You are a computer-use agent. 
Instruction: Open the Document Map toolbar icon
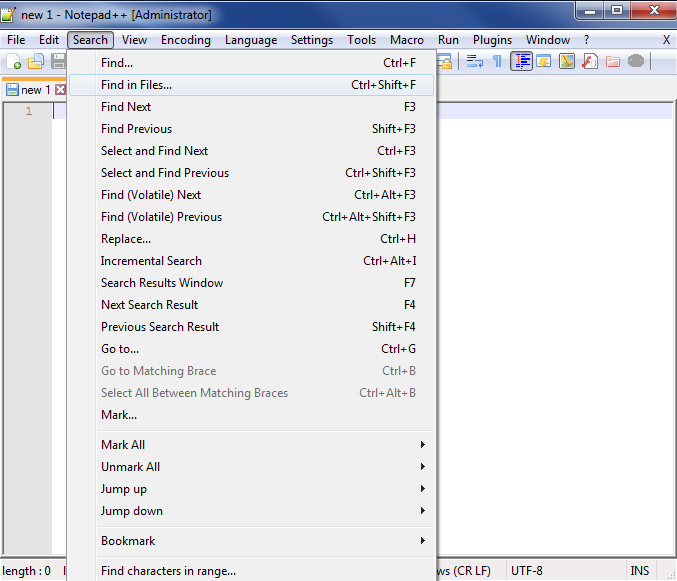(x=567, y=61)
